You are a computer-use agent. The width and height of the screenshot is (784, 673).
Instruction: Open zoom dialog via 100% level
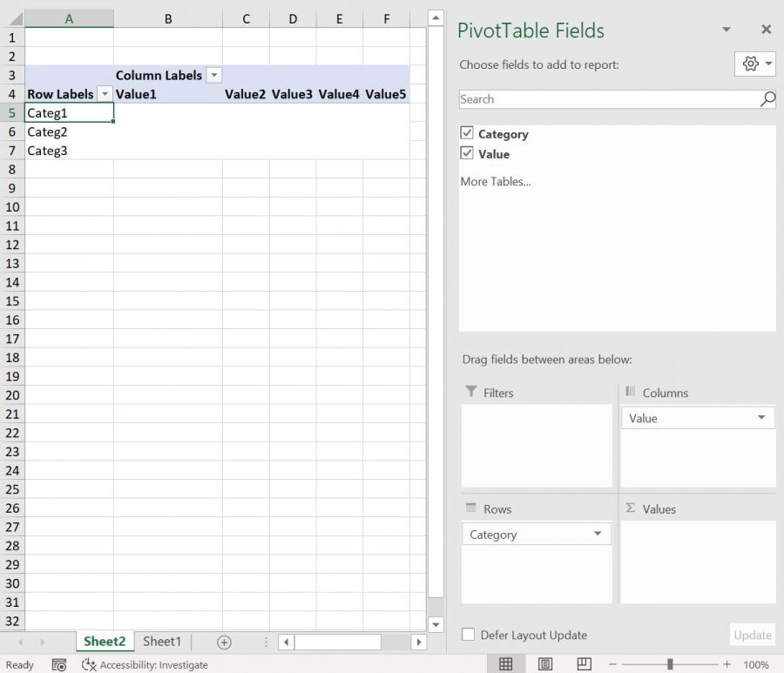(x=755, y=664)
